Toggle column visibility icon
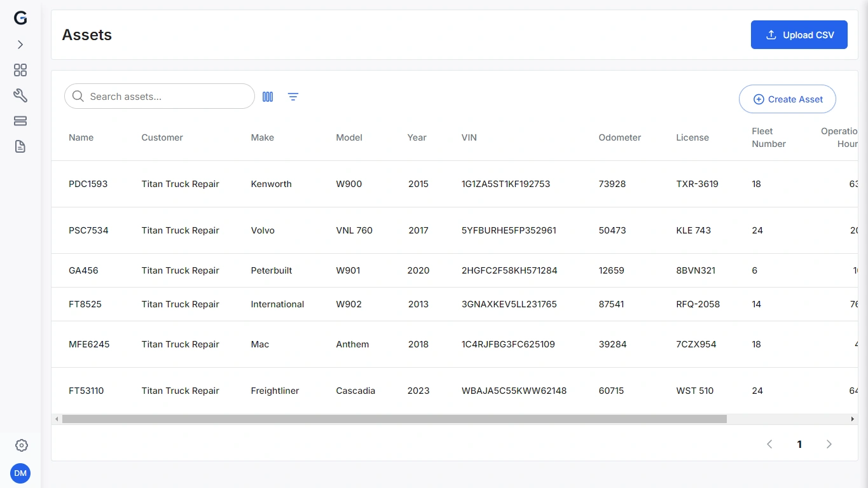This screenshot has height=488, width=868. [x=268, y=97]
